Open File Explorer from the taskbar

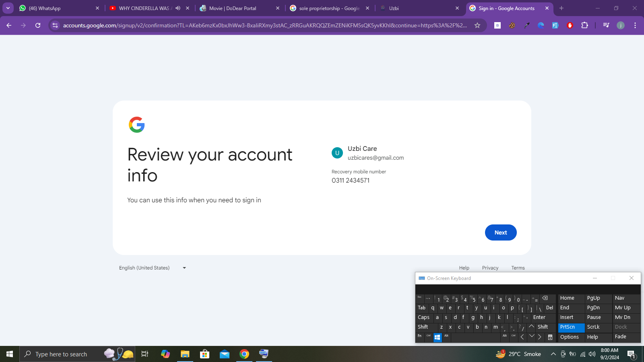point(185,354)
